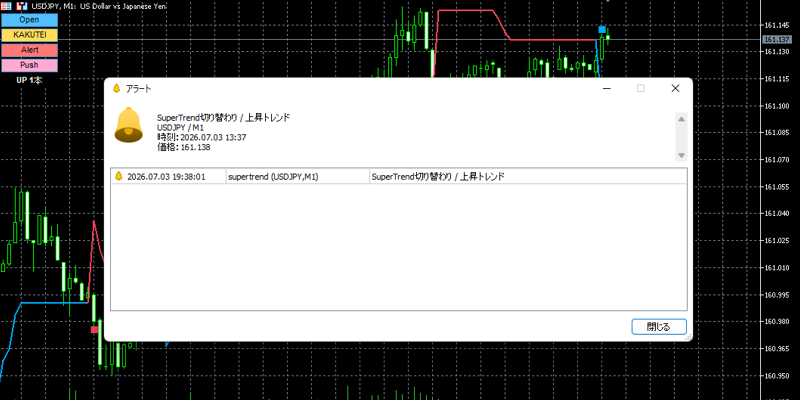Click the large yellow bell alert icon

[129, 125]
